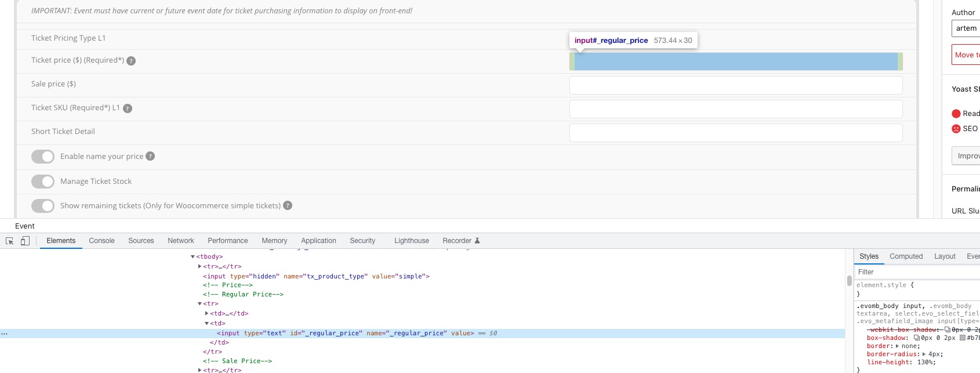This screenshot has width=980, height=373.
Task: Open the Computed styles tab
Action: click(x=906, y=256)
